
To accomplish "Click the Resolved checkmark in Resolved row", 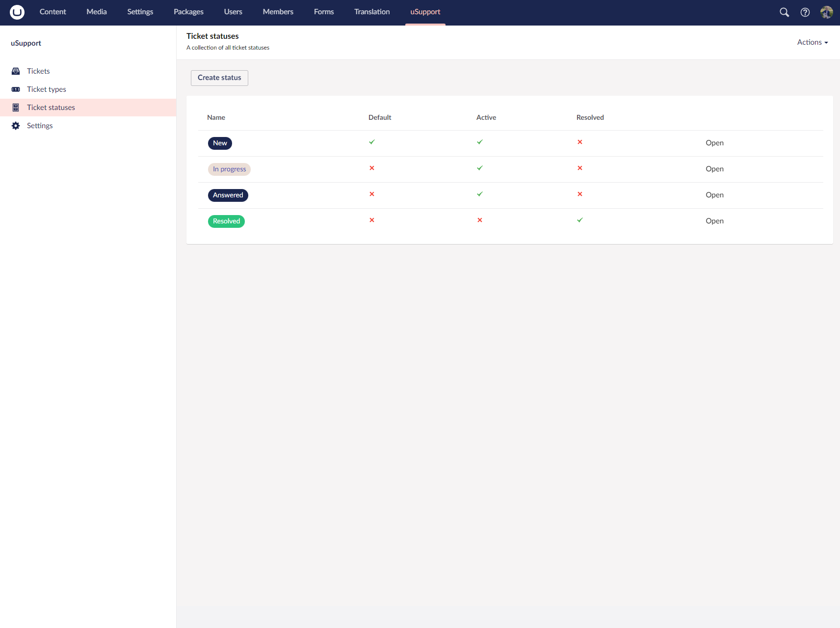I will click(x=580, y=220).
